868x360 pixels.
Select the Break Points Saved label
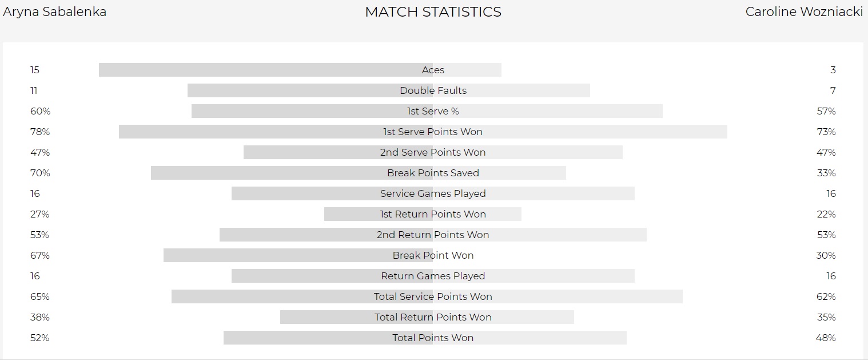[433, 173]
